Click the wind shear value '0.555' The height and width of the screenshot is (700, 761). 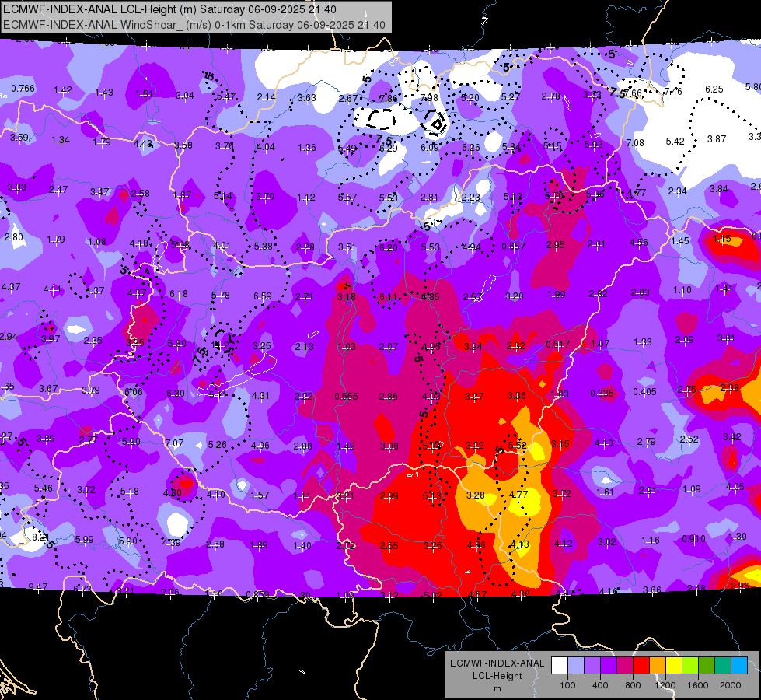[x=346, y=397]
